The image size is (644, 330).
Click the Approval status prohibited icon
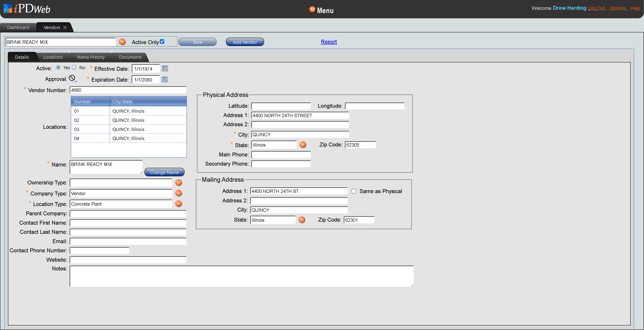tap(72, 78)
